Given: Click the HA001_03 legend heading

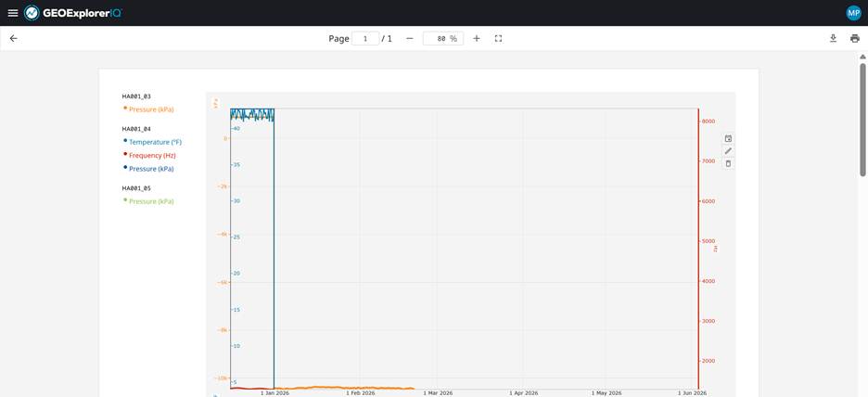Looking at the screenshot, I should click(136, 96).
